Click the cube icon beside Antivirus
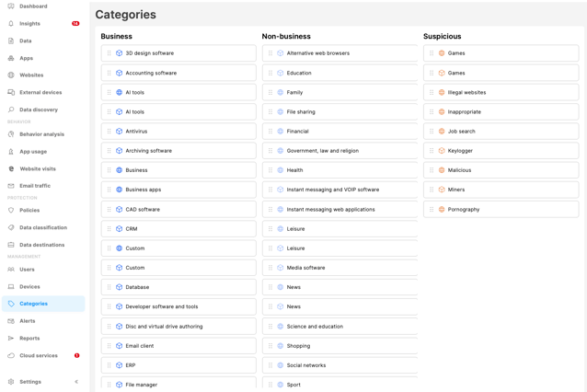 click(x=119, y=132)
